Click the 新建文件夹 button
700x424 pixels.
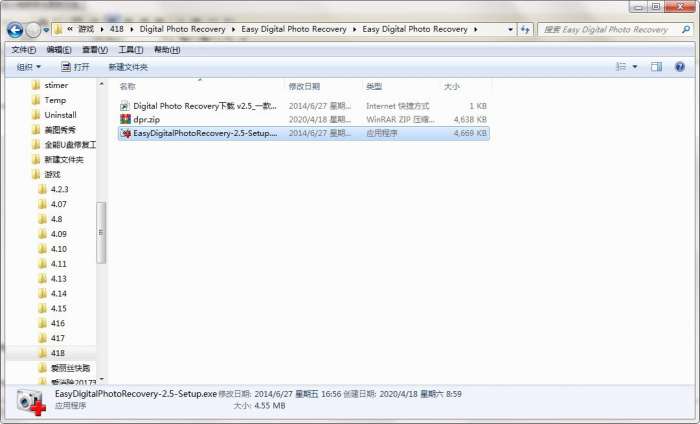[128, 67]
